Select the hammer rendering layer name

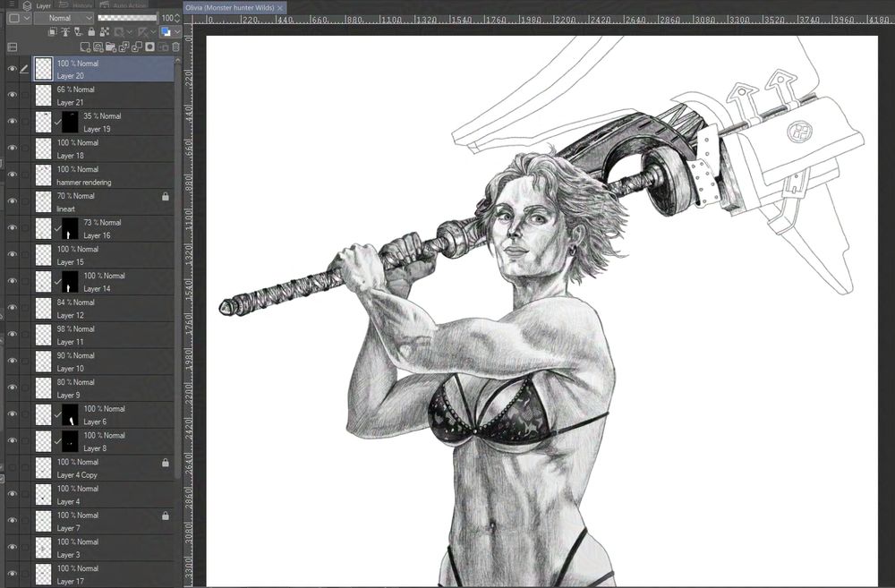coord(84,182)
